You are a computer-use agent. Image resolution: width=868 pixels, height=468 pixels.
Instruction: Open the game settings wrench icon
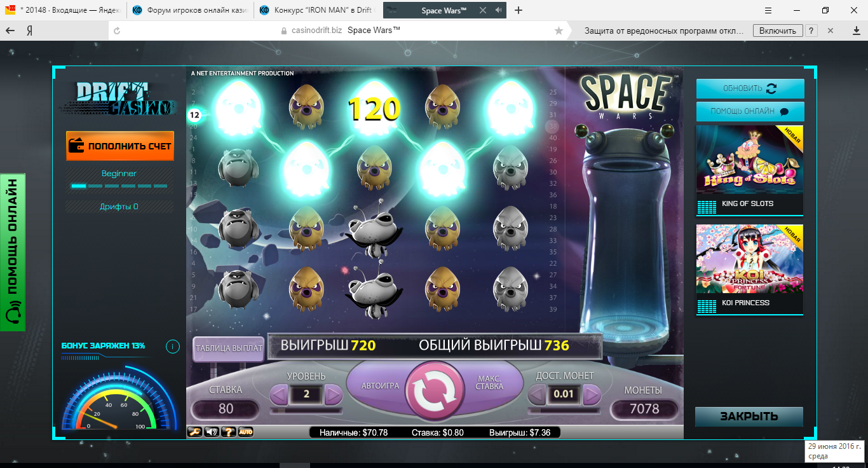195,432
